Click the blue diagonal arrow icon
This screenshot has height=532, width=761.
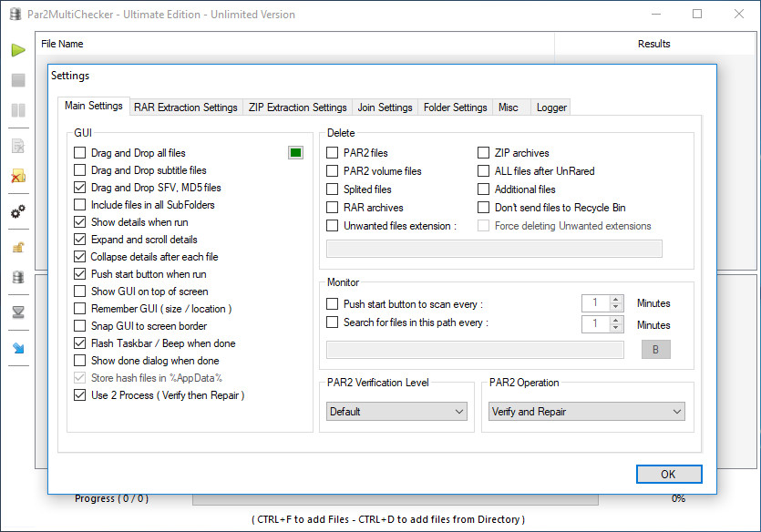(x=18, y=348)
